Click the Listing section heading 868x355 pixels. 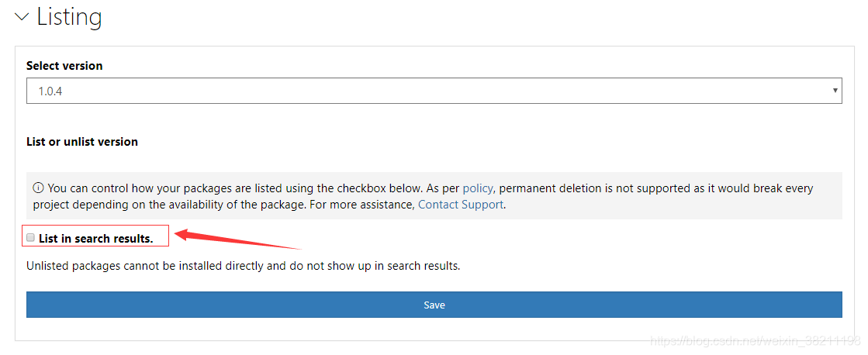pos(69,16)
